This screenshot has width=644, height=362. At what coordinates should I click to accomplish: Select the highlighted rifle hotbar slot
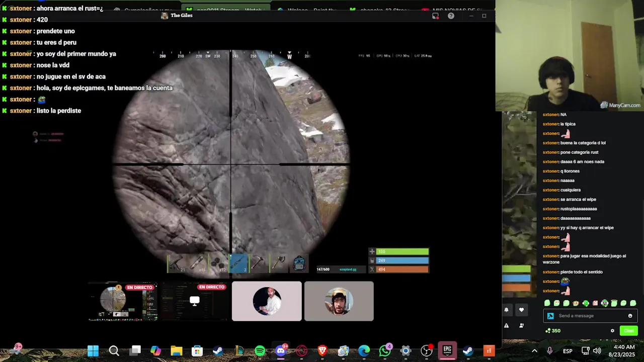(x=239, y=263)
